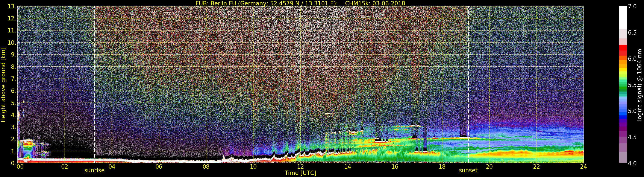Click the colorbar tick value 6.5
Viewport: 644px width, 177px height.
point(632,33)
